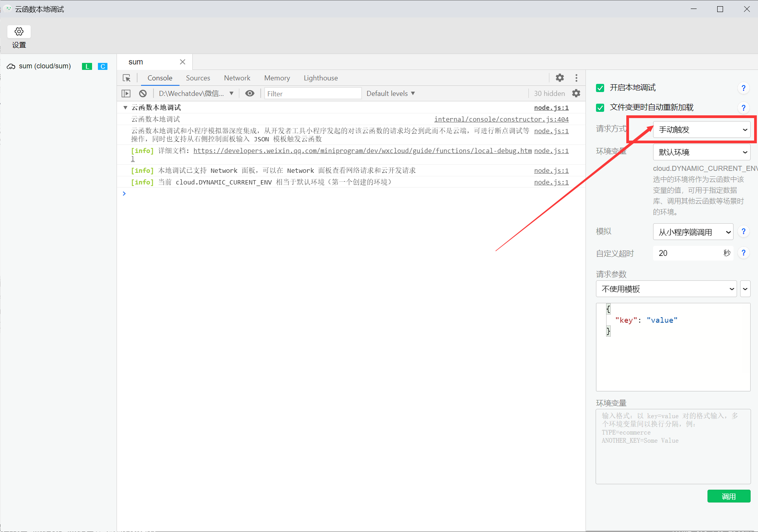758x532 pixels.
Task: Click the 模拟 从小程序端调用 dropdown
Action: coord(689,233)
